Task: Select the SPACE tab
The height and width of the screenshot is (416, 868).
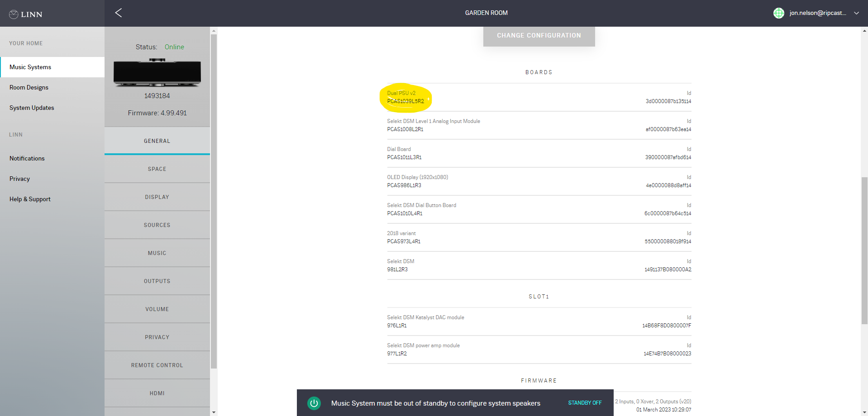Action: [x=157, y=169]
